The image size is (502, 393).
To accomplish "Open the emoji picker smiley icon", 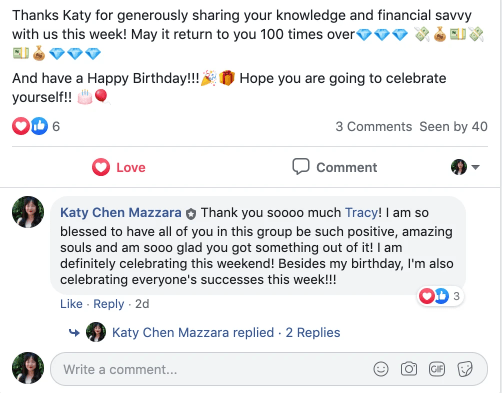I will pyautogui.click(x=381, y=369).
